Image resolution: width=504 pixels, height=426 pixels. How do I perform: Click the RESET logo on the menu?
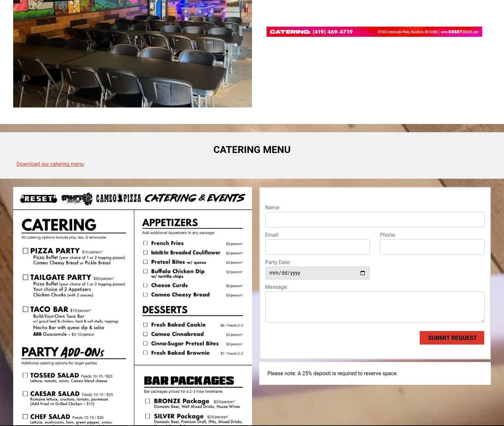coord(39,198)
